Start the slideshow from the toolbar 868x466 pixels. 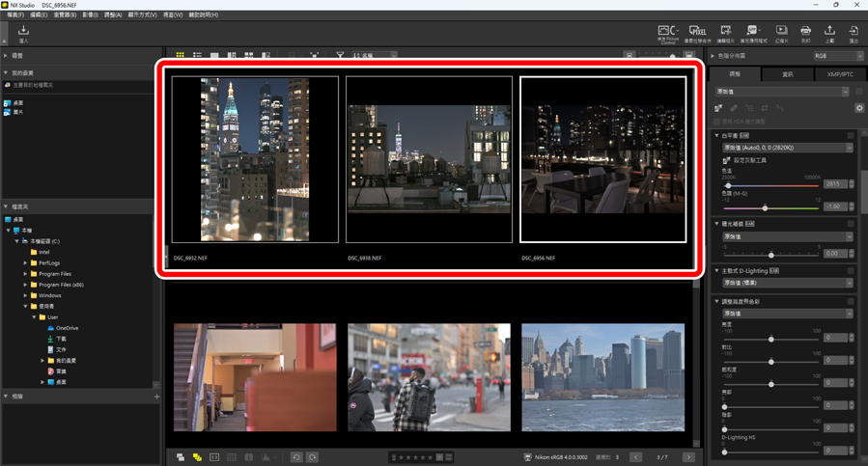tap(781, 34)
